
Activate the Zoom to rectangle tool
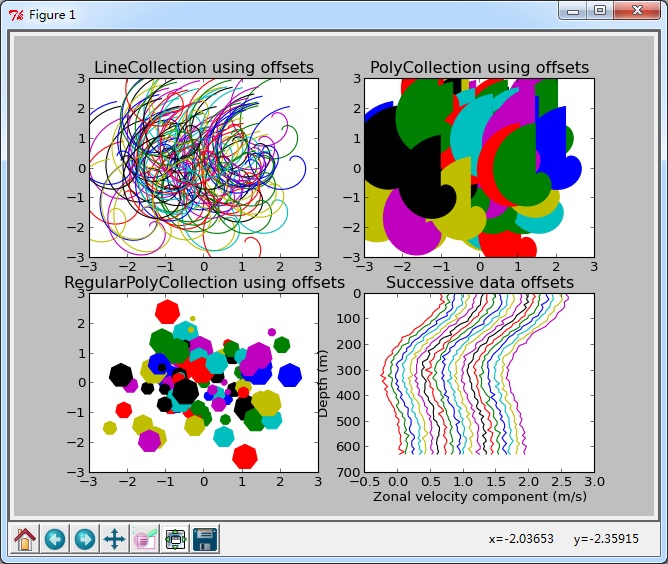145,539
